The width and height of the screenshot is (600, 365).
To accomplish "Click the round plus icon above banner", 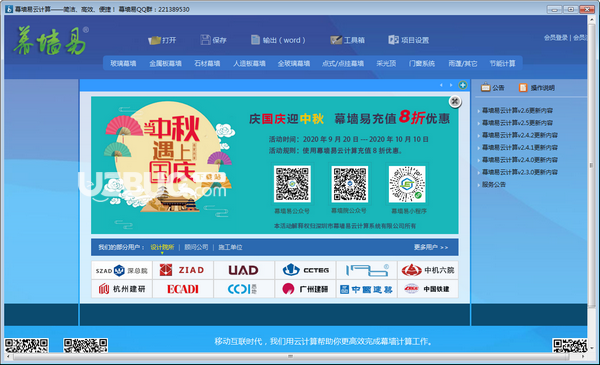I will click(x=463, y=85).
